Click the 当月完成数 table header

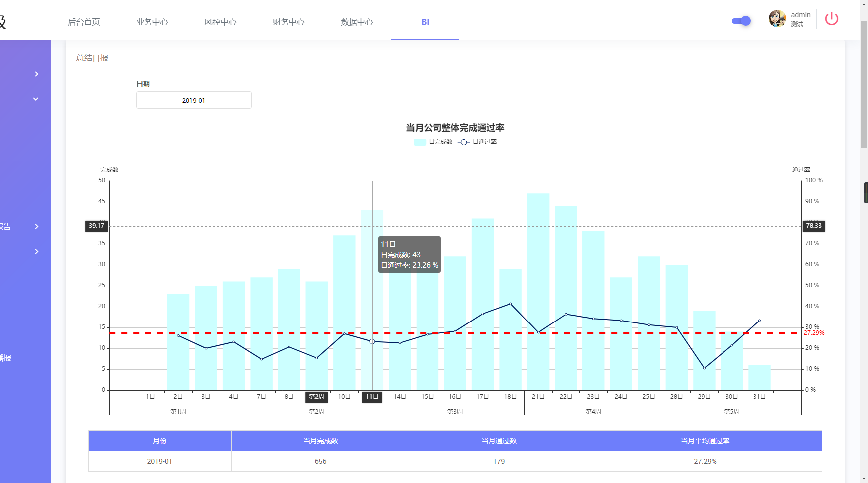point(321,441)
